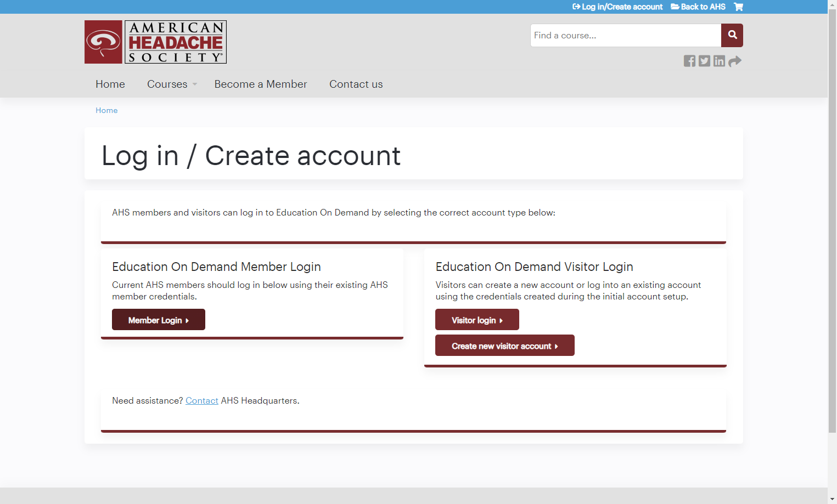This screenshot has height=504, width=837.
Task: Open the Home menu item
Action: [110, 84]
